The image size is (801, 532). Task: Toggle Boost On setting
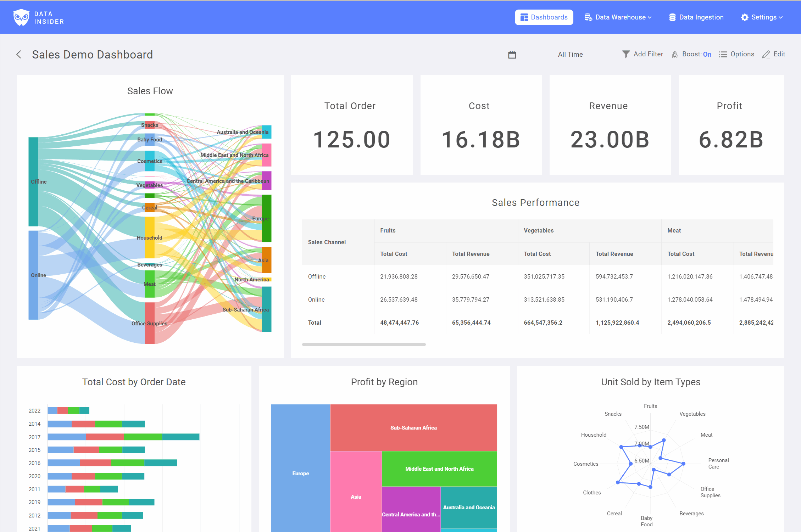(x=707, y=54)
